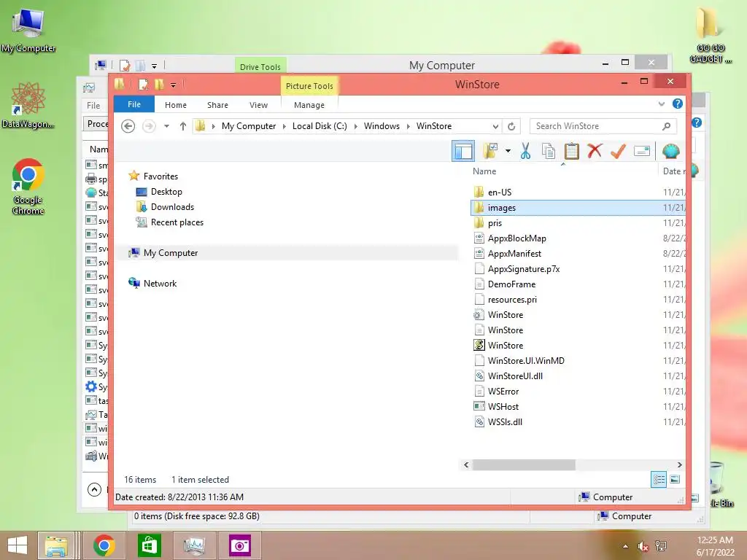Expand the ribbon with the chevron

point(661,104)
